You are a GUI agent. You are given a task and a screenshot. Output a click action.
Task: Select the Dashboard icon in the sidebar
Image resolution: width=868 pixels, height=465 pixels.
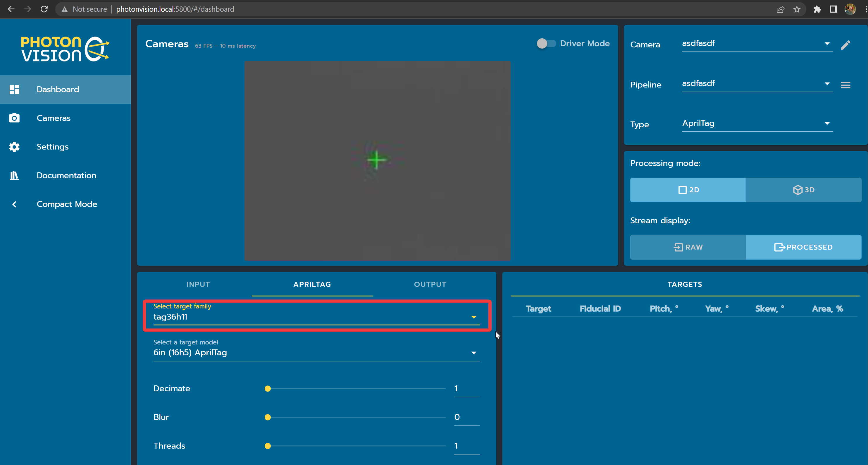pyautogui.click(x=14, y=89)
